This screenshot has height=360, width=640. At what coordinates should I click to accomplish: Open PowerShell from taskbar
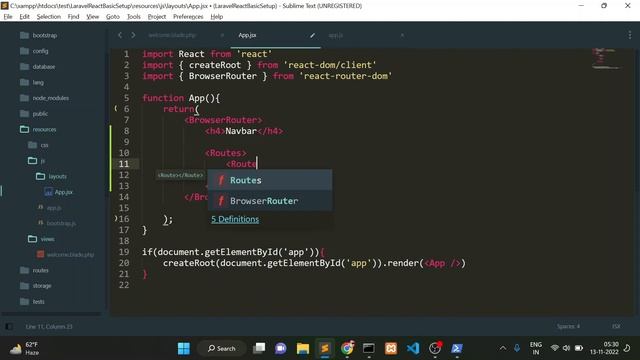(456, 349)
